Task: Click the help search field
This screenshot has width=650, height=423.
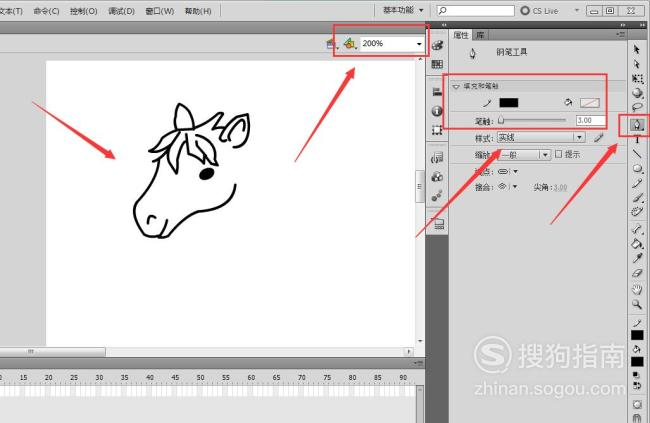Action: pos(475,10)
